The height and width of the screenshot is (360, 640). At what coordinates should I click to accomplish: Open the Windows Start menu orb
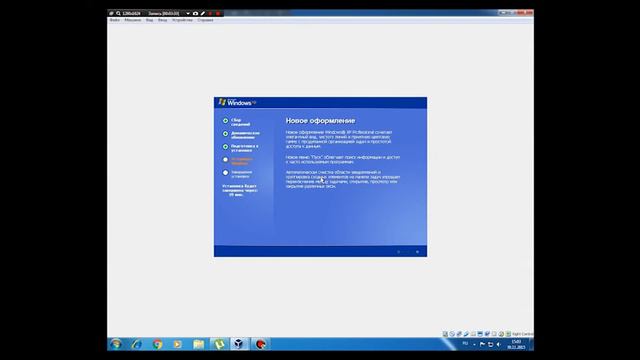coord(116,344)
